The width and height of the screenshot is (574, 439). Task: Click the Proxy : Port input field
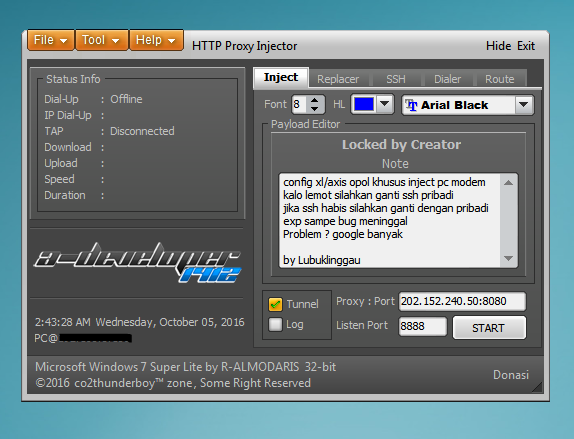462,302
